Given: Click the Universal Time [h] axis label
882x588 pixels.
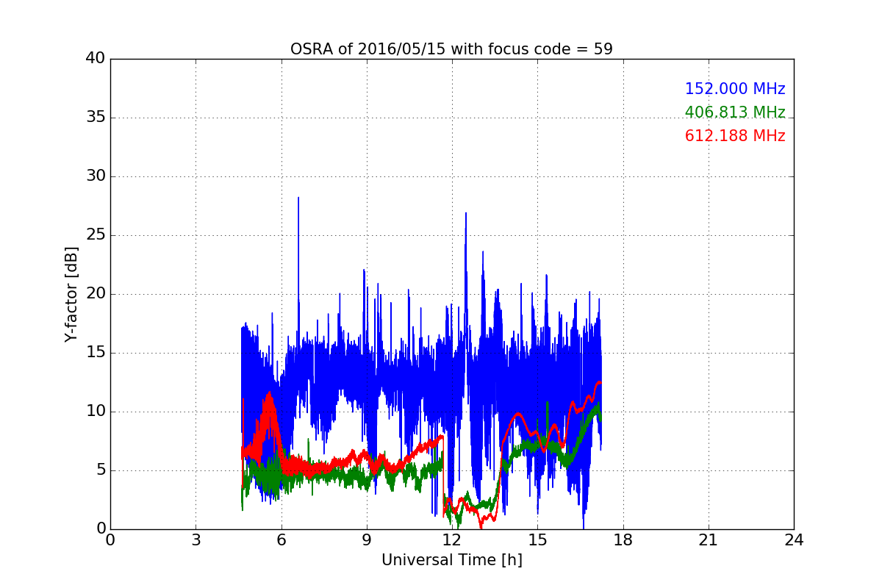Looking at the screenshot, I should click(x=451, y=560).
